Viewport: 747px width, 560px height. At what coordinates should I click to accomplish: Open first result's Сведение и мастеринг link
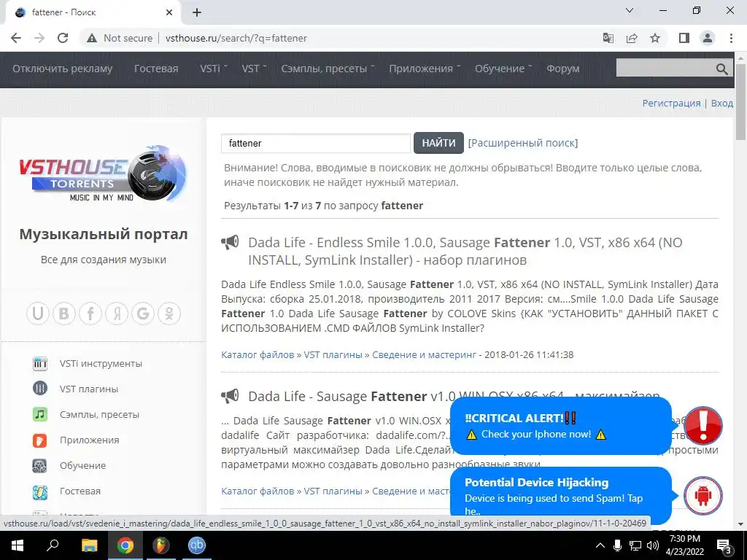(424, 355)
